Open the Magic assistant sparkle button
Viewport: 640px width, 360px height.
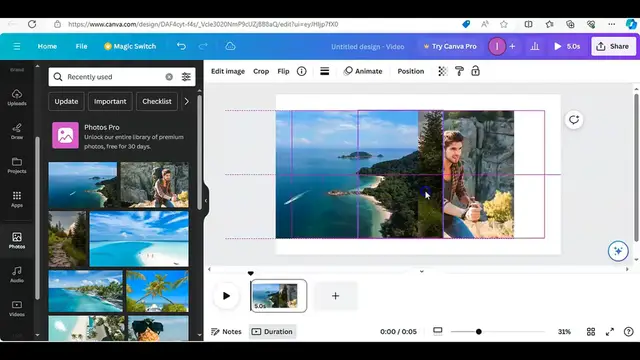(x=618, y=251)
